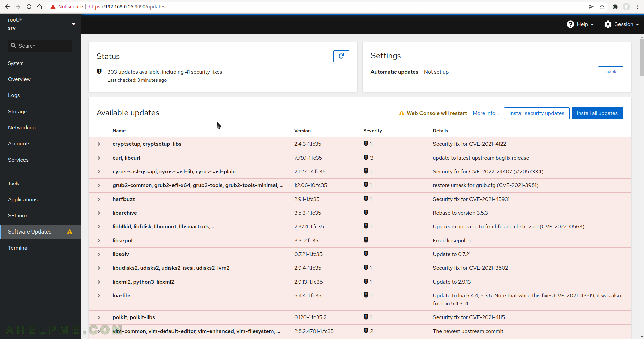The height and width of the screenshot is (339, 644).
Task: Expand the grub2-common row
Action: pos(99,185)
